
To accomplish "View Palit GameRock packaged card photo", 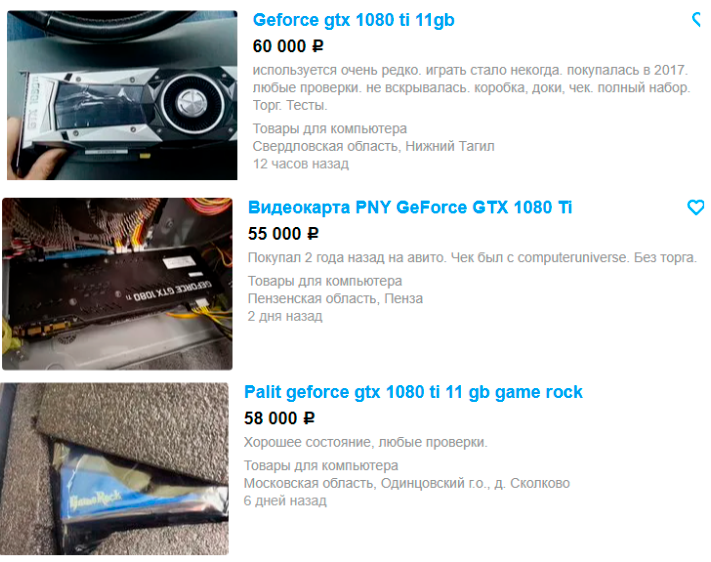I will 114,469.
